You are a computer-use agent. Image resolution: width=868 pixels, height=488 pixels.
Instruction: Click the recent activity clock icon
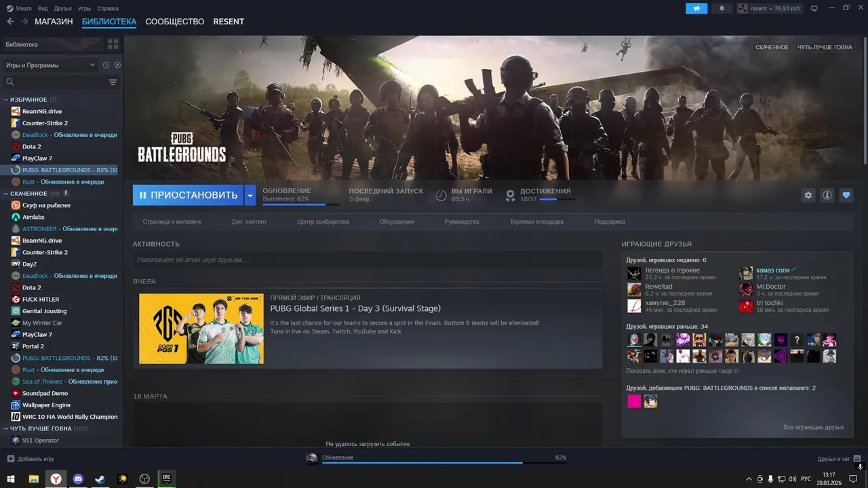tap(106, 65)
